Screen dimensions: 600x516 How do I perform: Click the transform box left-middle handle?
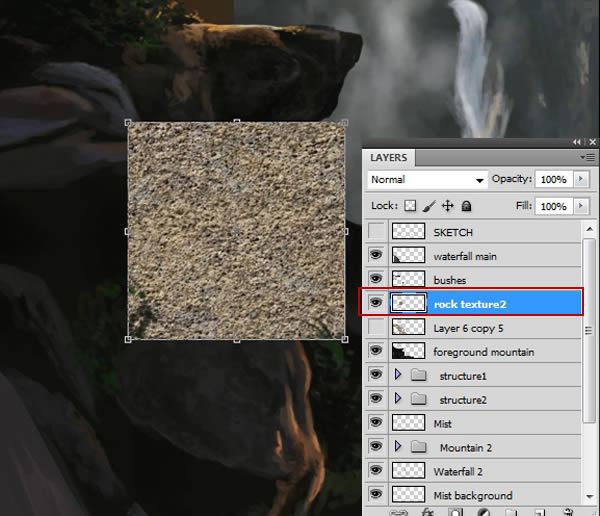128,231
